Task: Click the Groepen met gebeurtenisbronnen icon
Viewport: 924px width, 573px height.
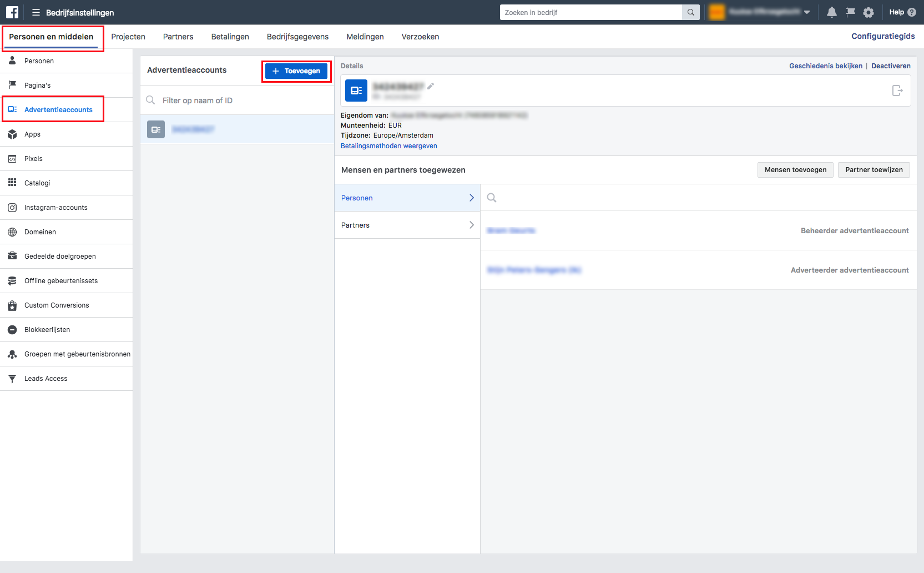Action: click(12, 354)
